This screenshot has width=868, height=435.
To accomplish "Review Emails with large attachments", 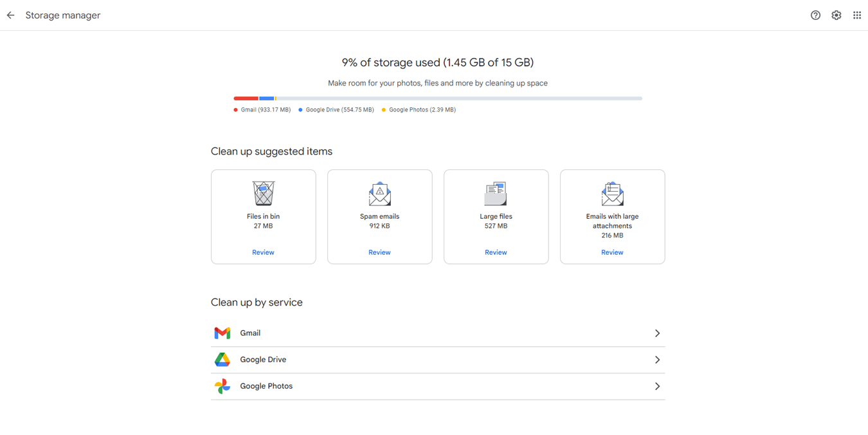I will click(612, 252).
